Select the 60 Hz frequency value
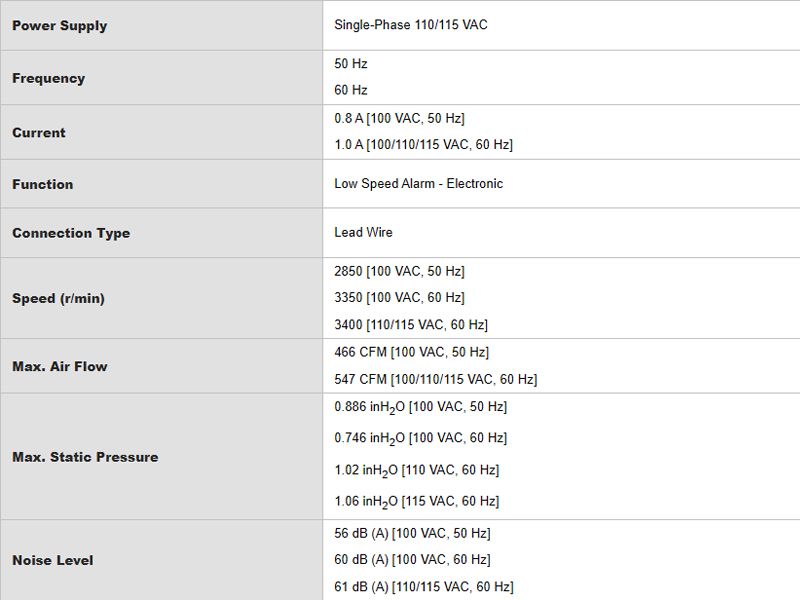 tap(351, 90)
